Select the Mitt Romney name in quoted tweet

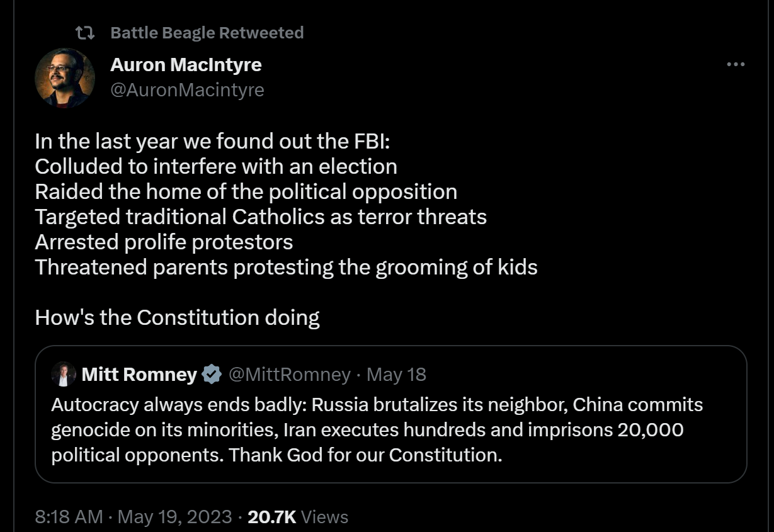pos(139,375)
